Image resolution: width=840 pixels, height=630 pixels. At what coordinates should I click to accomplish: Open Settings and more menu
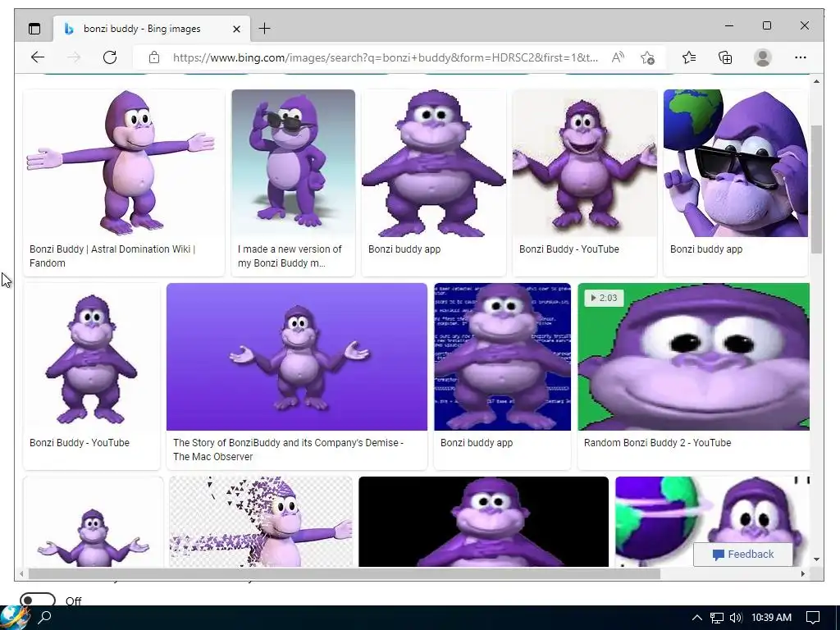click(x=801, y=57)
